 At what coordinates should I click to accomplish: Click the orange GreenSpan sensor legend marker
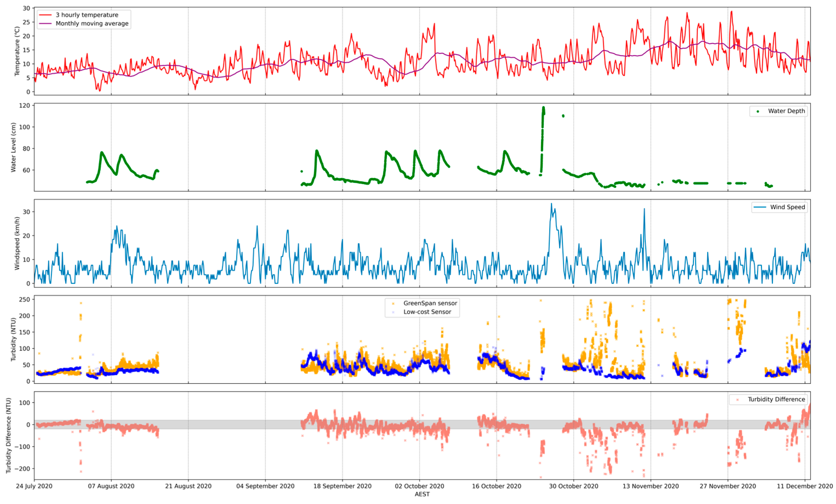tap(393, 303)
